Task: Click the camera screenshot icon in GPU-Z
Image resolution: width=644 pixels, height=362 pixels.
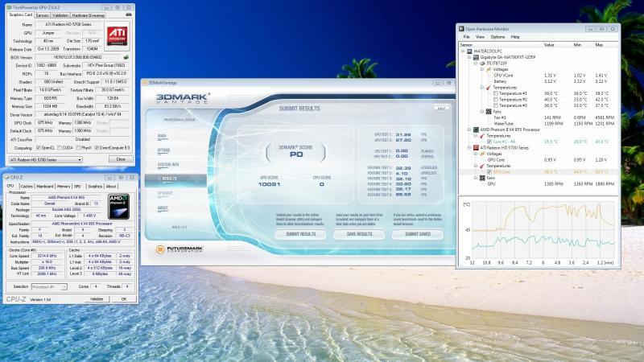Action: click(x=129, y=14)
